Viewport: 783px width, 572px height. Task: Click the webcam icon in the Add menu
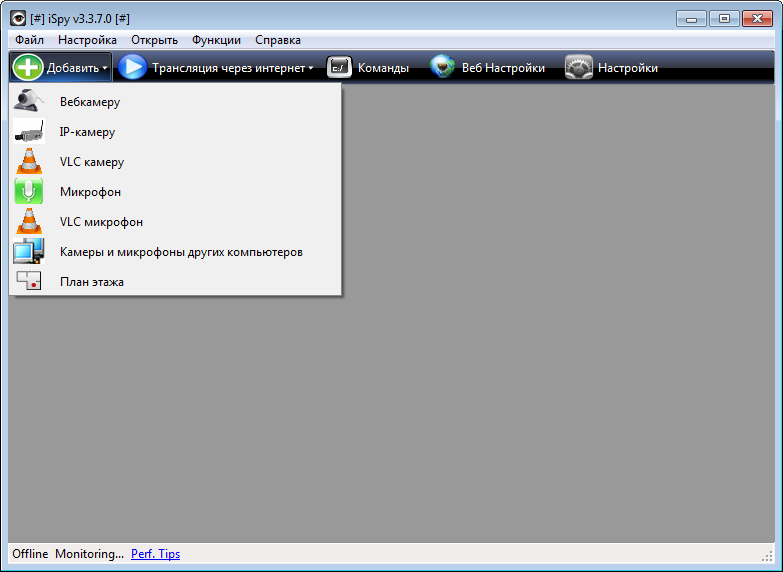(29, 101)
